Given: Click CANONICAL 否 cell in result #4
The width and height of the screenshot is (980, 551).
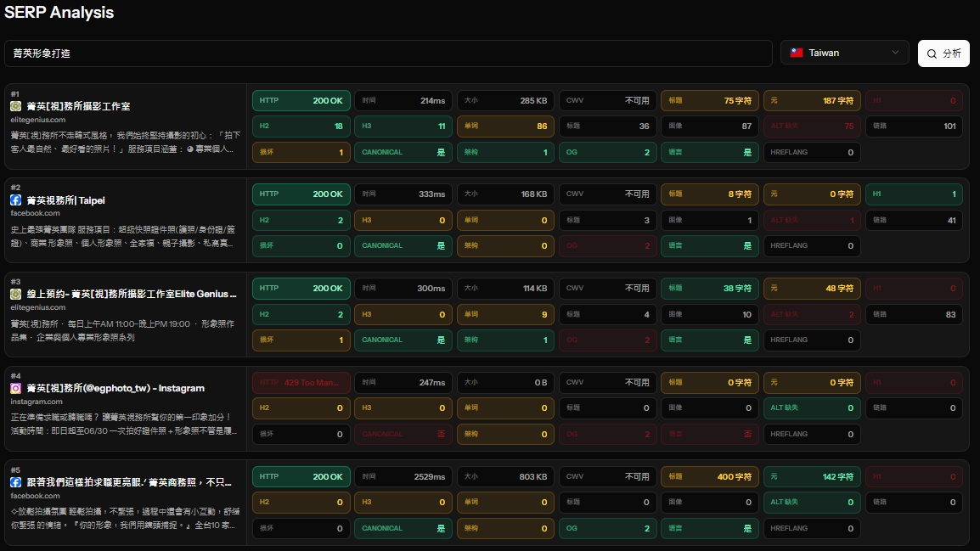Looking at the screenshot, I should pos(403,434).
